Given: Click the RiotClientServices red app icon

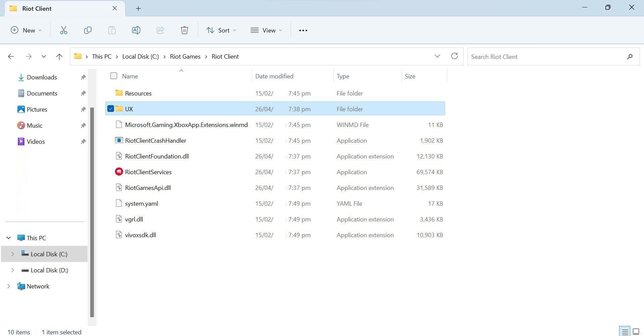Looking at the screenshot, I should click(119, 172).
